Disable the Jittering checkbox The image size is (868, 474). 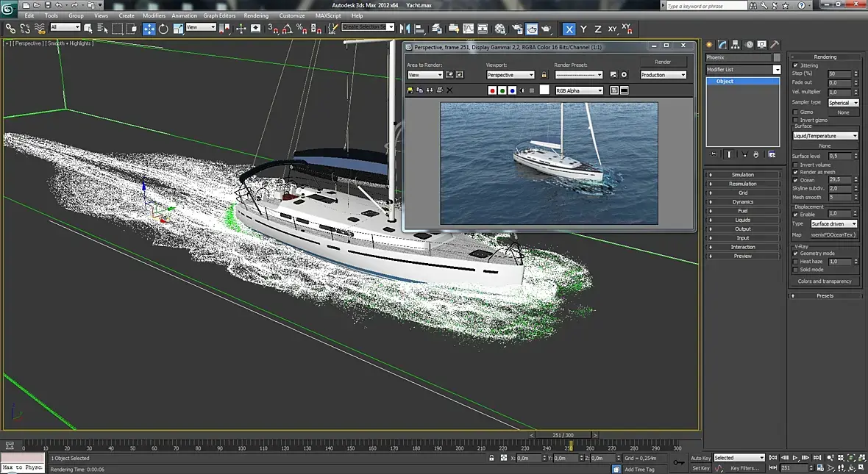coord(796,65)
